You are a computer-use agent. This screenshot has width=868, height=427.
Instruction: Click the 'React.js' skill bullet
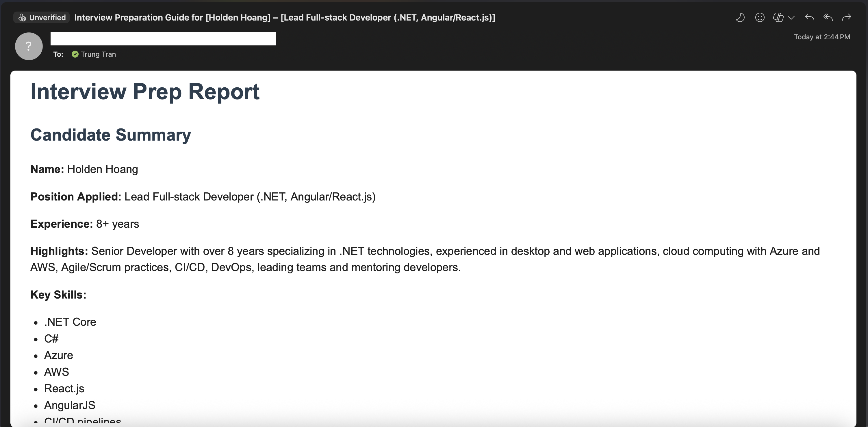(x=64, y=389)
